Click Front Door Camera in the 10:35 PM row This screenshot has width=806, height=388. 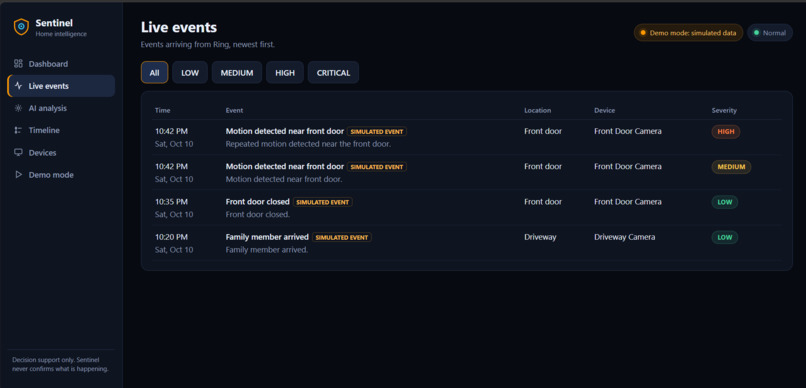click(x=628, y=202)
